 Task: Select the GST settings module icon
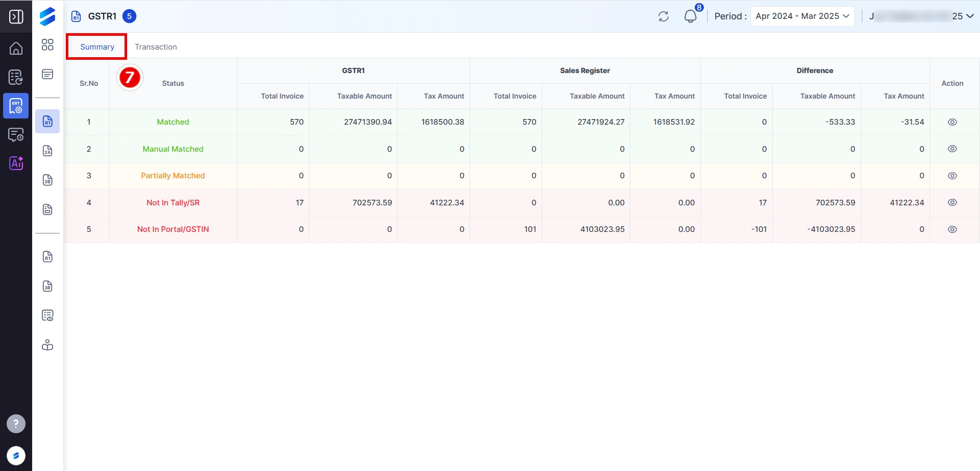coord(16,106)
